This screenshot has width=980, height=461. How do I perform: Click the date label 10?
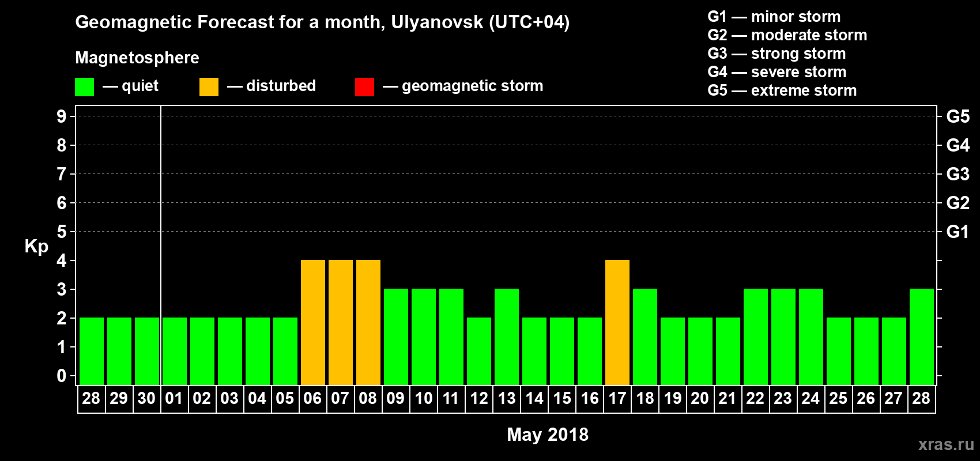tap(424, 399)
